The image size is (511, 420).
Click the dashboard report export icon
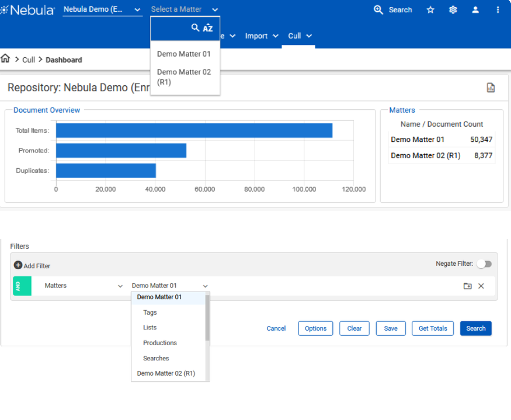491,88
